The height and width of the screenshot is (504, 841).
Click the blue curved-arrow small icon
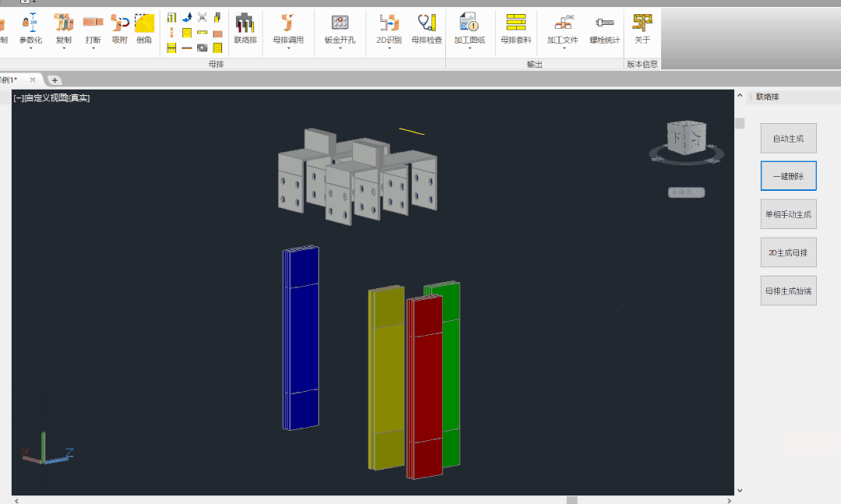(x=187, y=18)
